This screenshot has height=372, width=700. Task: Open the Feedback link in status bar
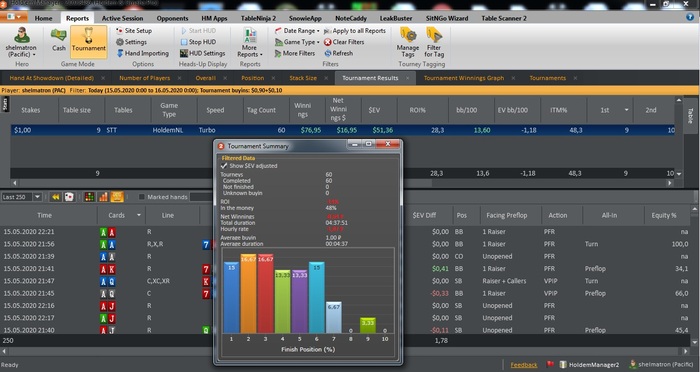524,365
